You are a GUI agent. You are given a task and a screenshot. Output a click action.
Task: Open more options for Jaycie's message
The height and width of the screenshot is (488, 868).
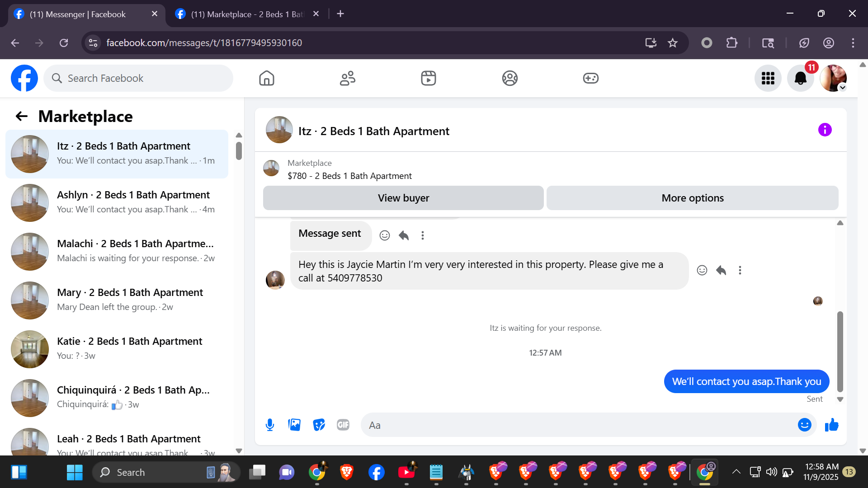pos(740,270)
